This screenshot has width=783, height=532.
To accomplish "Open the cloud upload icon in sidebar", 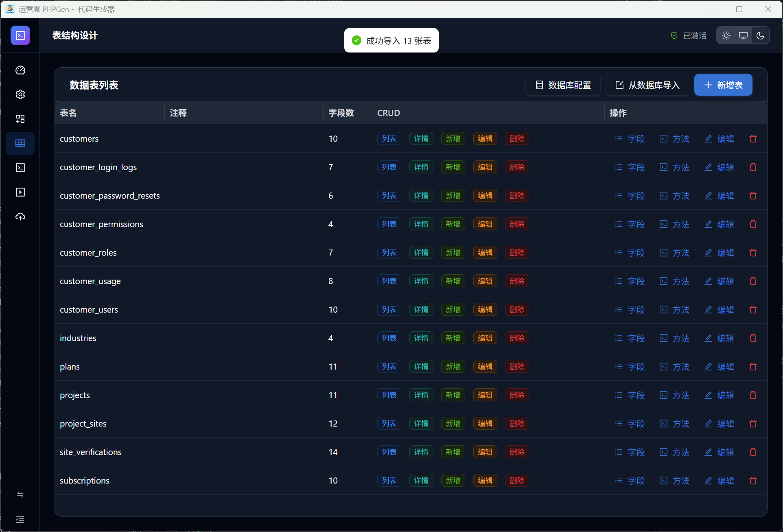I will (x=20, y=217).
